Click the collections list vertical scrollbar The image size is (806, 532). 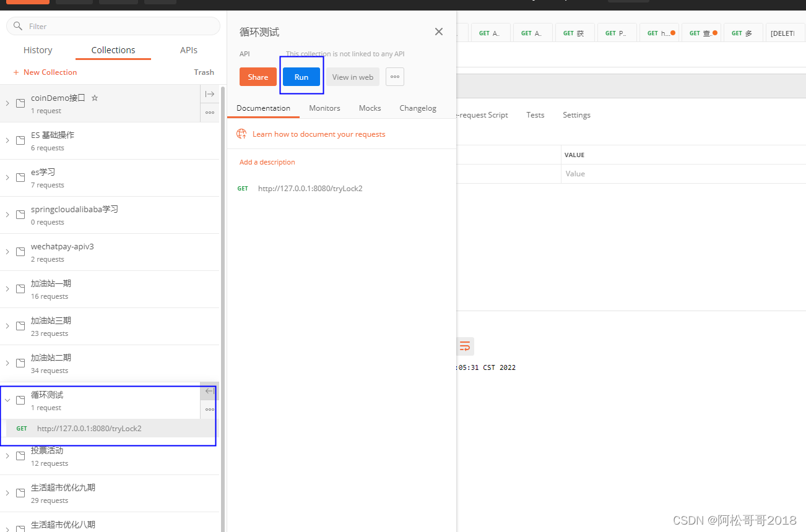click(223, 309)
